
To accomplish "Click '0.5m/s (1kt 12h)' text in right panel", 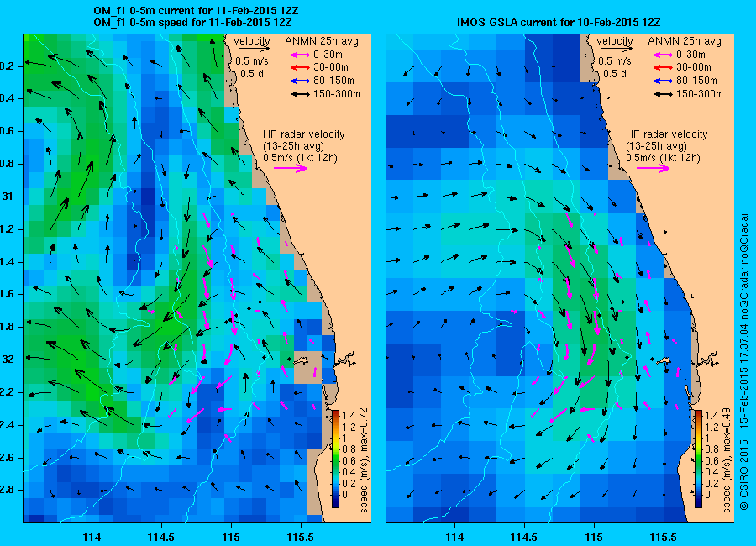I will [x=664, y=158].
